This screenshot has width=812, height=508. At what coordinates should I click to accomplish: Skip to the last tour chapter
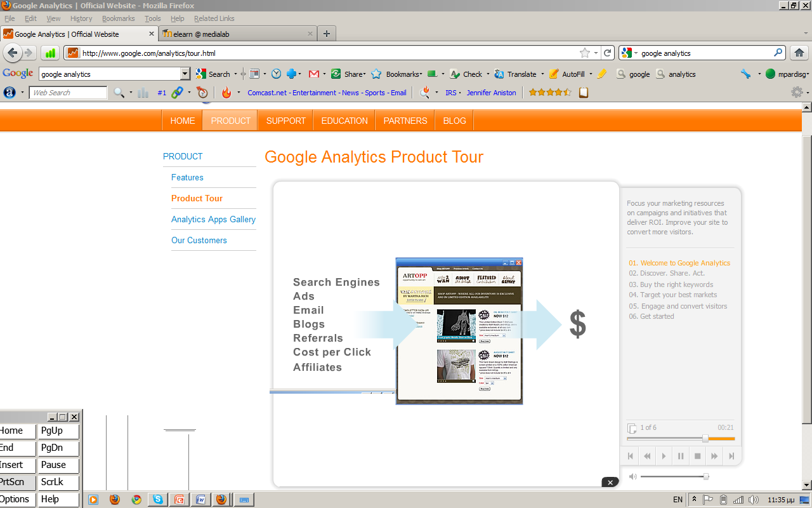[731, 456]
